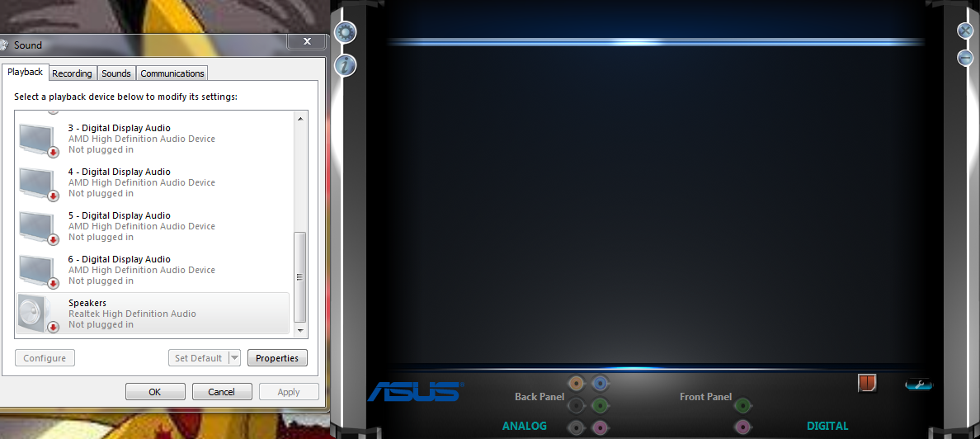Open Properties for the selected device
The height and width of the screenshot is (439, 980).
tap(277, 358)
